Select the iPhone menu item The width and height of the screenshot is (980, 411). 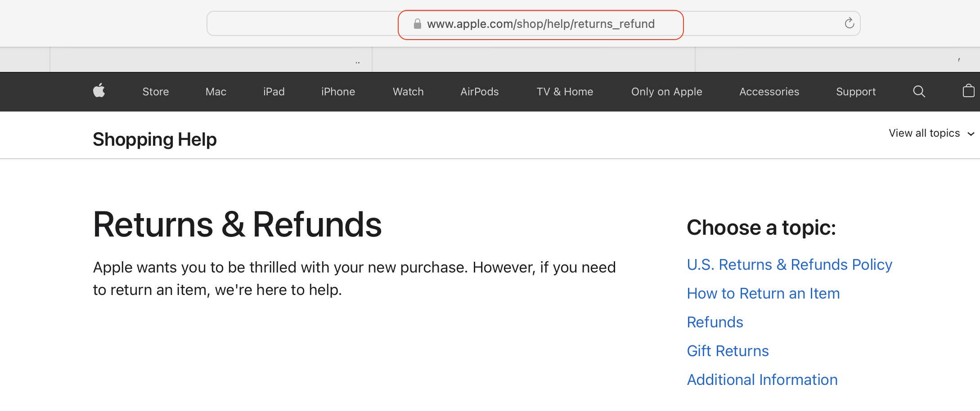click(338, 91)
